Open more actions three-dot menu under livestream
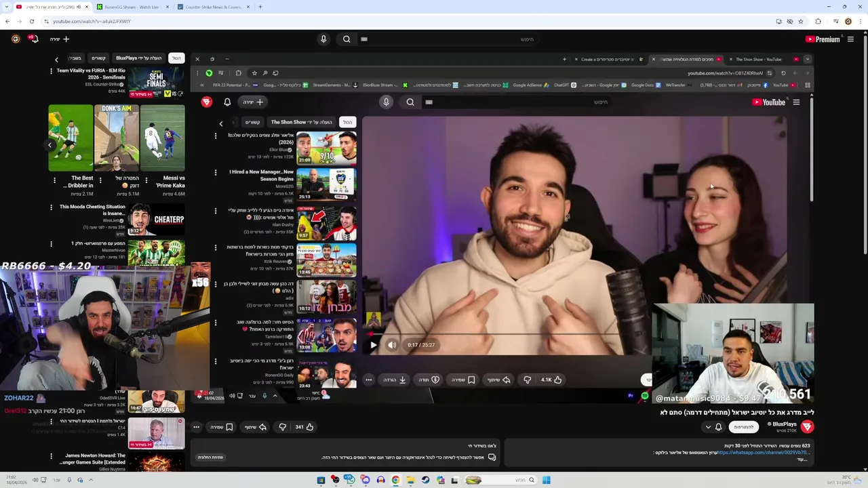Viewport: 868px width, 488px height. [196, 427]
